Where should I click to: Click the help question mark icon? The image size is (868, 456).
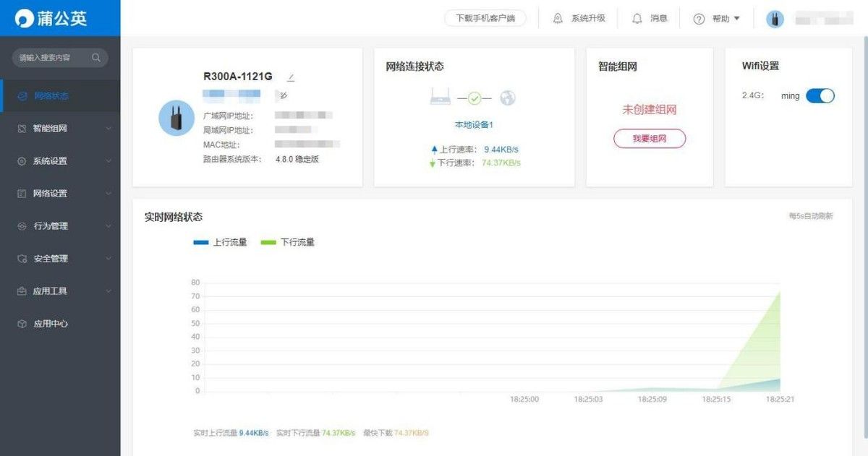click(699, 19)
